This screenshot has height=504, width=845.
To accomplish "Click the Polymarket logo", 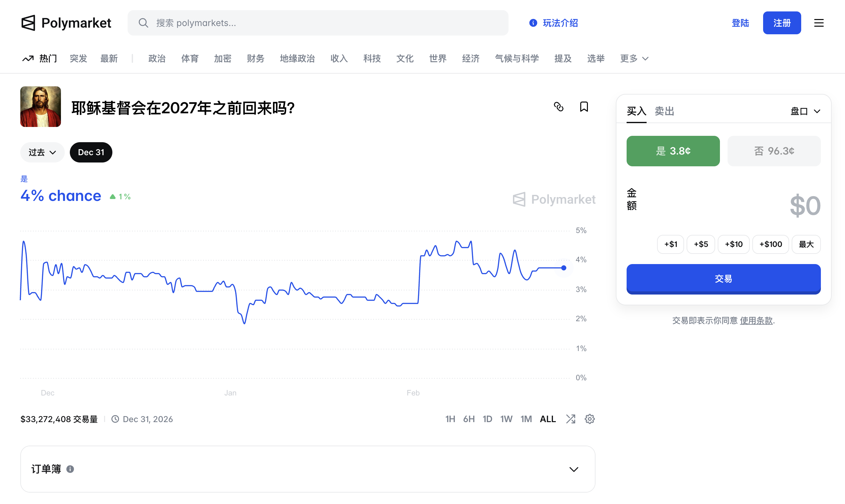I will click(66, 23).
